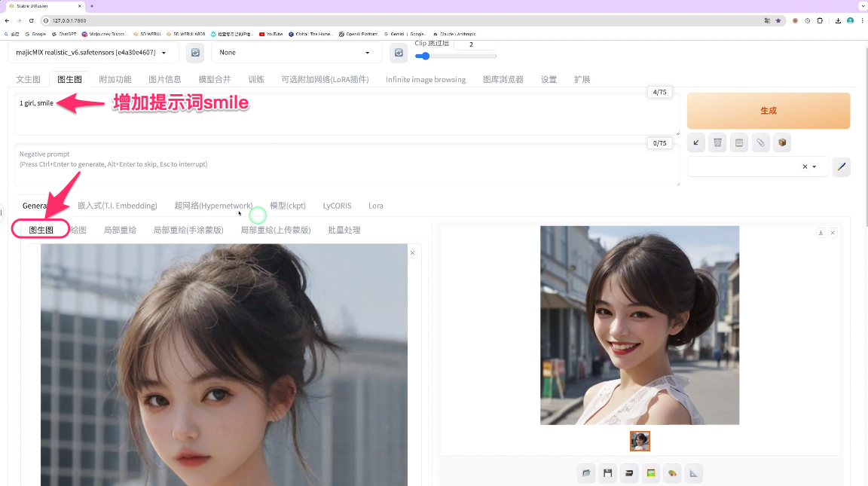Select the result thumbnail below the preview
The image size is (868, 486).
[x=640, y=441]
